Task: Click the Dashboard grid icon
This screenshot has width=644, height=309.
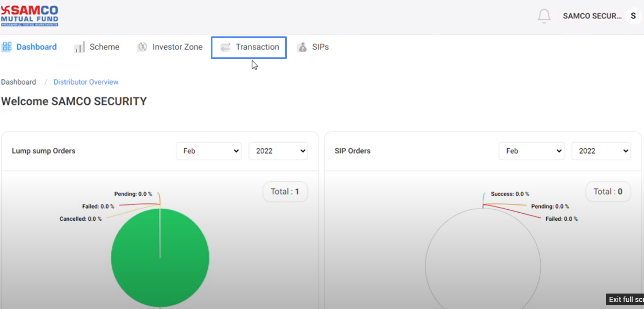Action: (7, 47)
